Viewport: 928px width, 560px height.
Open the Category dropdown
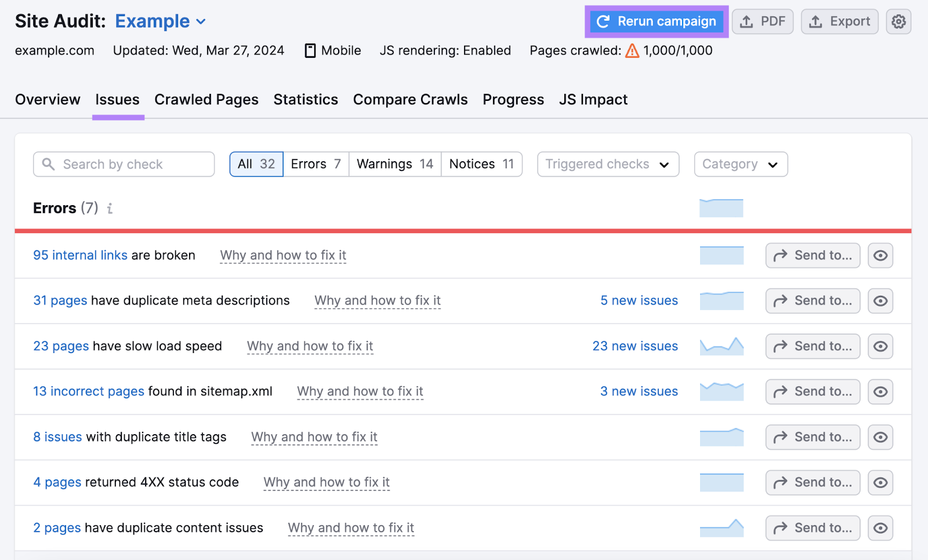[x=740, y=164]
